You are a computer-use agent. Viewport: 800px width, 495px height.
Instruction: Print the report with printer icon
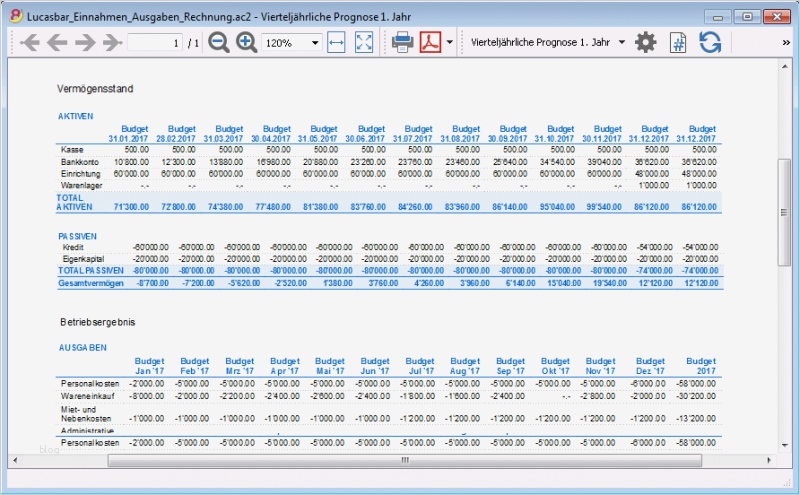coord(403,42)
